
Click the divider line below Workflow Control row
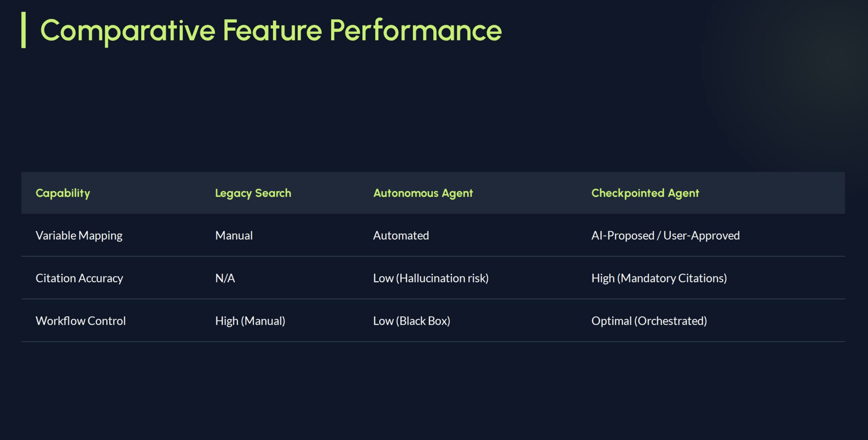coord(433,342)
